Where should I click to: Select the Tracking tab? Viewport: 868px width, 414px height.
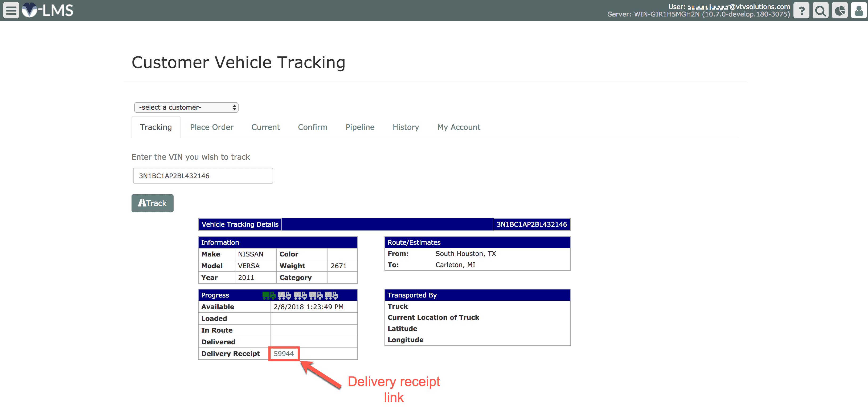[156, 127]
